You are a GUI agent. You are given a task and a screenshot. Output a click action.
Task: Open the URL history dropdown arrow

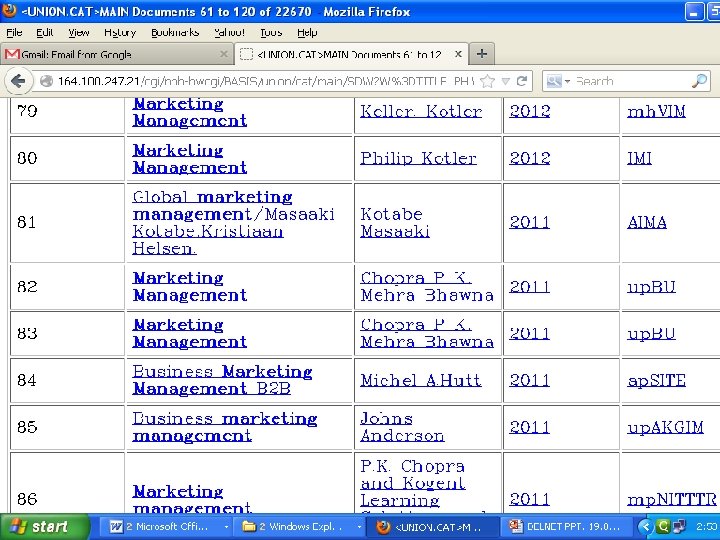click(x=506, y=82)
